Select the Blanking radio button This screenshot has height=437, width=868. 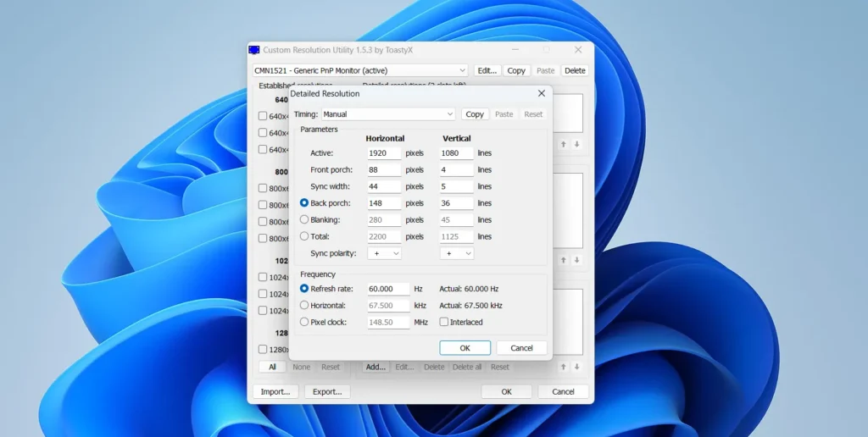point(304,219)
